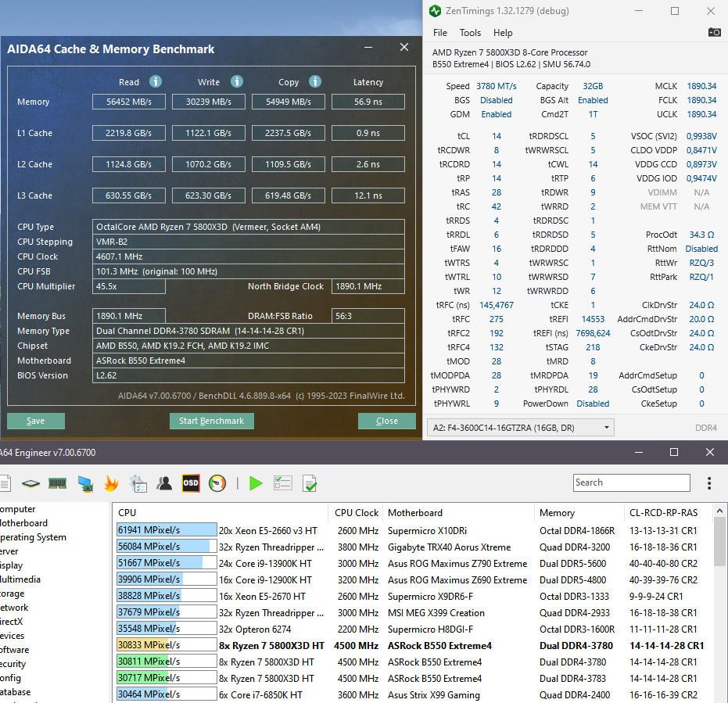Click the ZenTimings app logo icon
This screenshot has height=703, width=728.
[435, 11]
